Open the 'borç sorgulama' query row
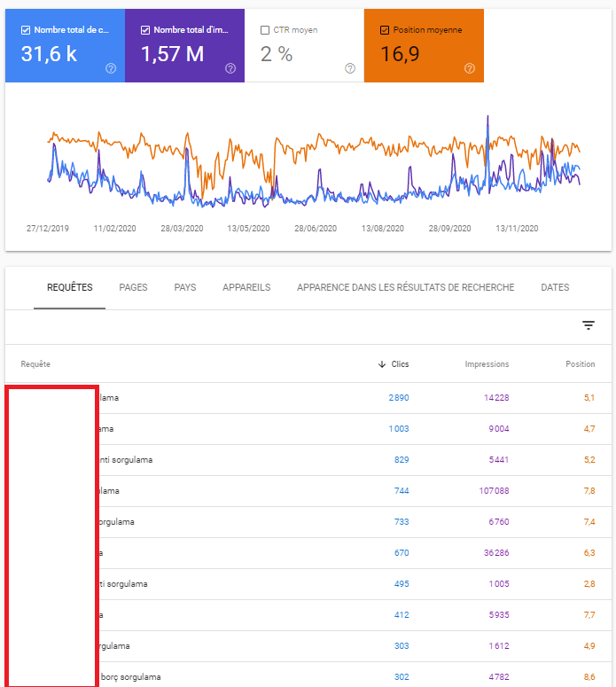This screenshot has width=616, height=687. pyautogui.click(x=308, y=675)
